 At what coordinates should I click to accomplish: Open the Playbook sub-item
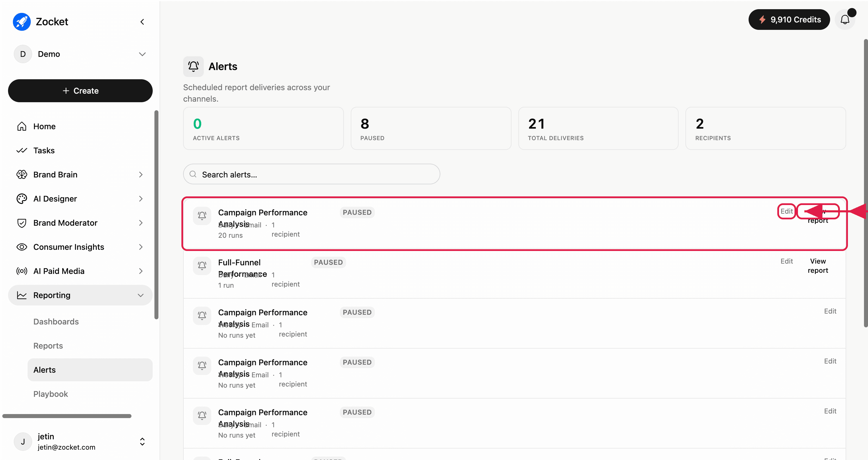(x=51, y=394)
